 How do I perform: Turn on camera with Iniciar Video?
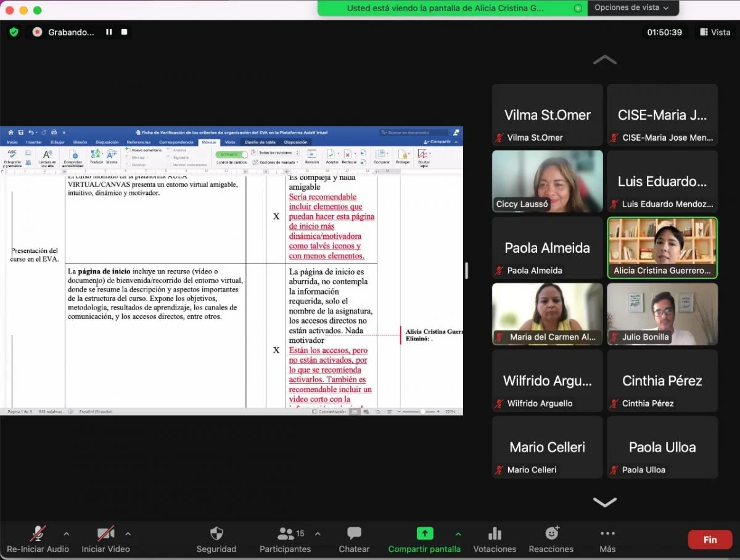pos(105,540)
